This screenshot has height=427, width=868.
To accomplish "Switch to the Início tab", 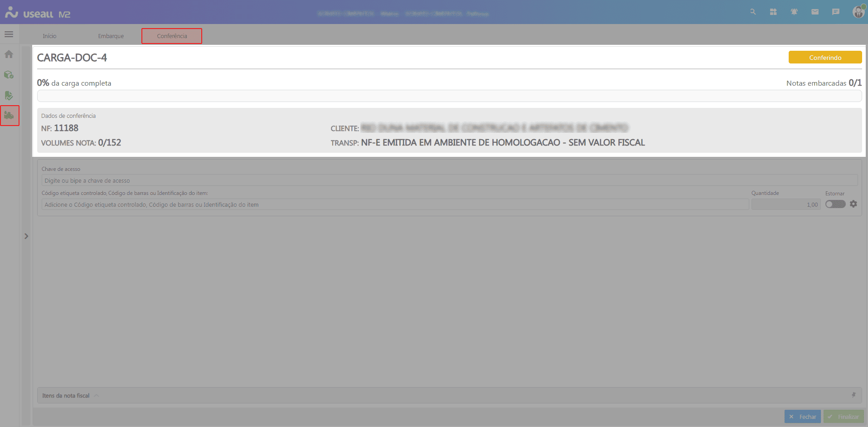I will pyautogui.click(x=49, y=36).
